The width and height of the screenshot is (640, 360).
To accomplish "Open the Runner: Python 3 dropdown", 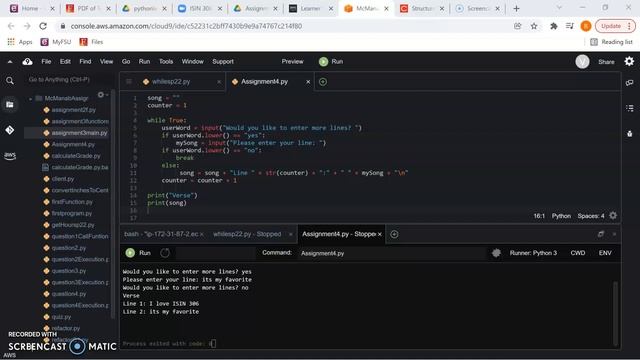I will click(x=533, y=253).
